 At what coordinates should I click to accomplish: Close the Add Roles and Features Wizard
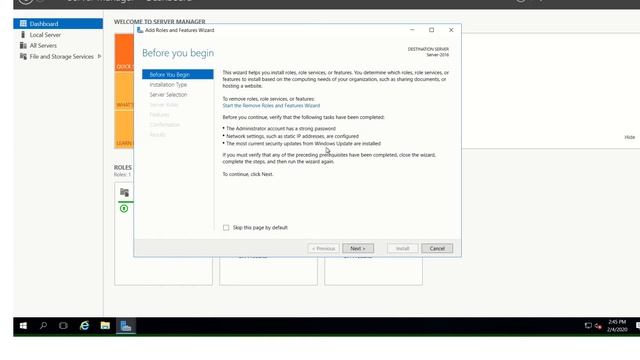[451, 30]
